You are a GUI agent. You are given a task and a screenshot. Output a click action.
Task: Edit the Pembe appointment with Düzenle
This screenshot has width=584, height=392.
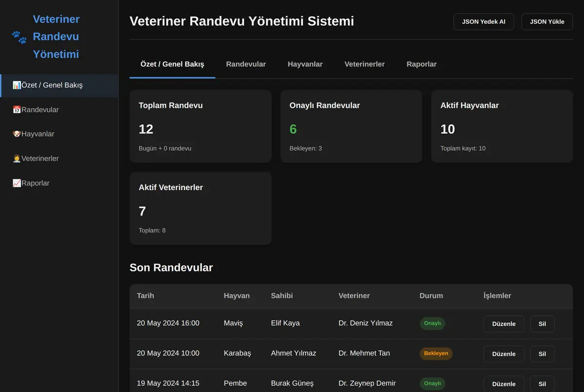click(504, 384)
